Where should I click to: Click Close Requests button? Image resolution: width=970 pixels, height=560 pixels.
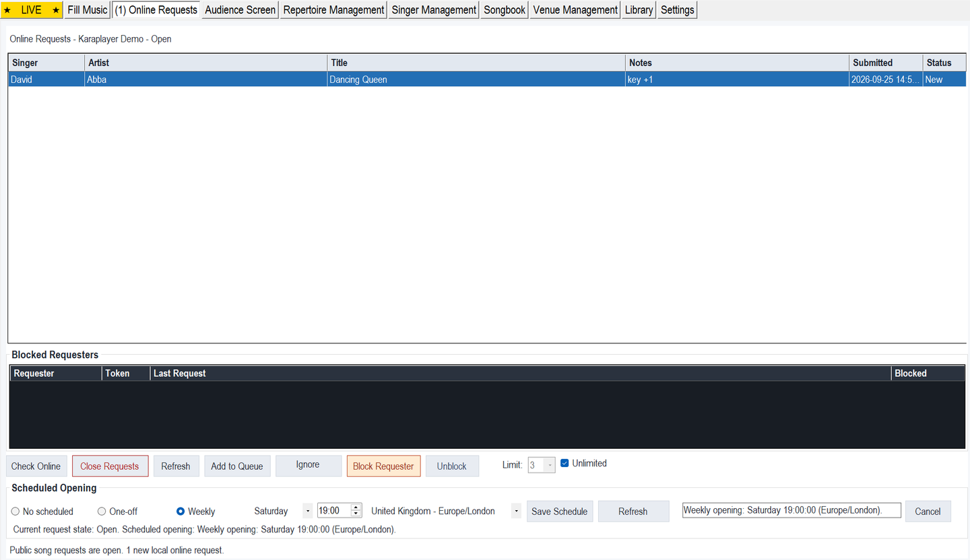110,466
